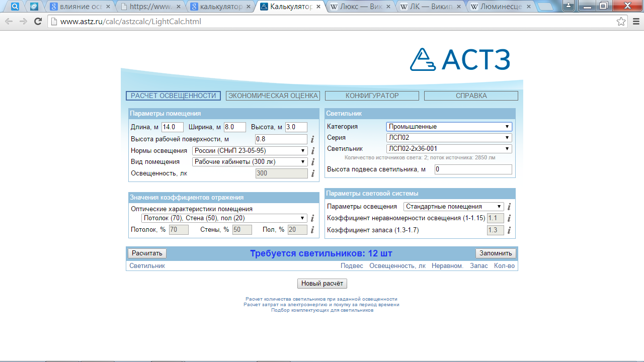Viewport: 644px width, 362px height.
Task: Close the Люкс — Вики tab
Action: point(389,7)
